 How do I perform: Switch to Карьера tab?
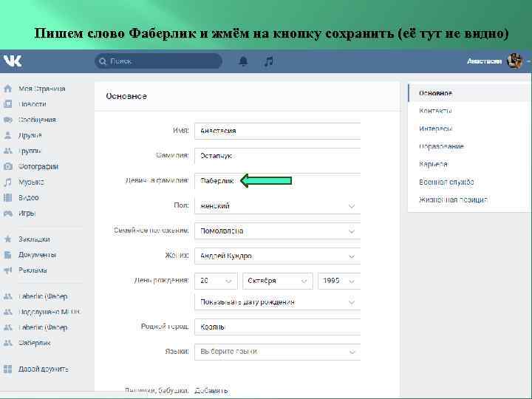(x=433, y=164)
